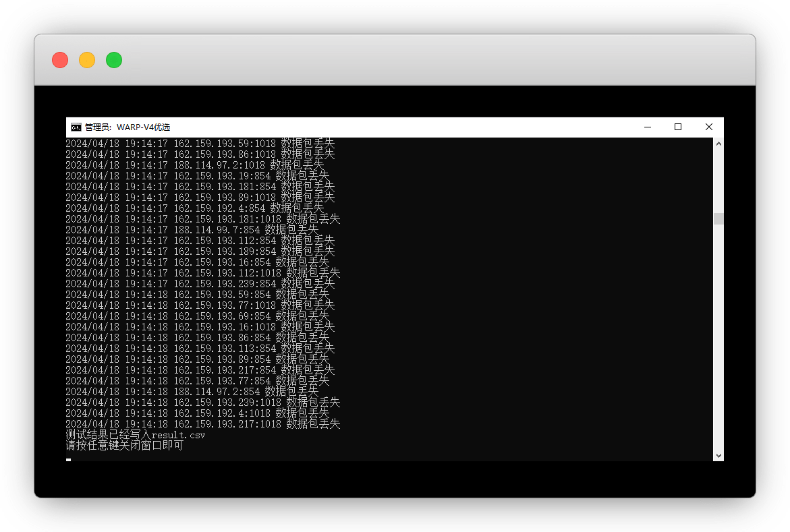Minimize the WARP-V4优选 console window
The image size is (790, 532).
point(648,127)
